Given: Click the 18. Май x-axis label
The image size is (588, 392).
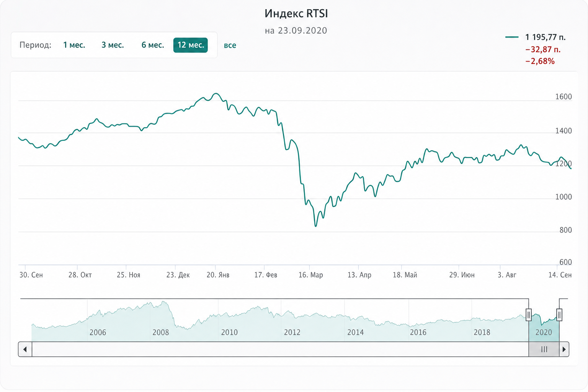Looking at the screenshot, I should 405,275.
